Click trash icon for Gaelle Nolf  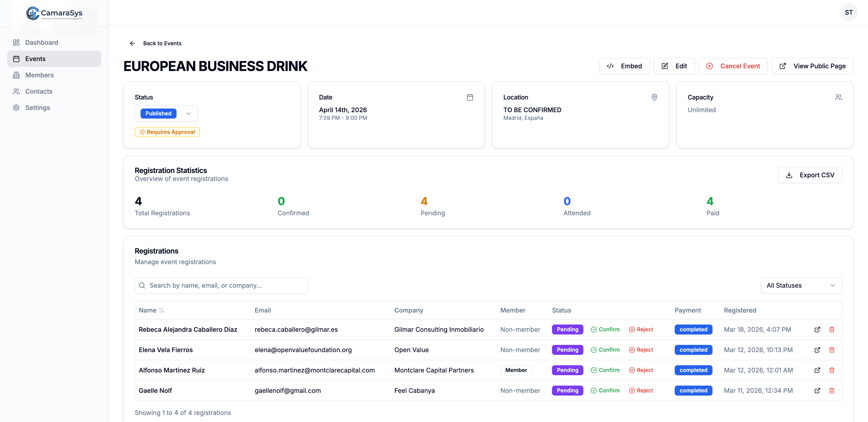832,390
